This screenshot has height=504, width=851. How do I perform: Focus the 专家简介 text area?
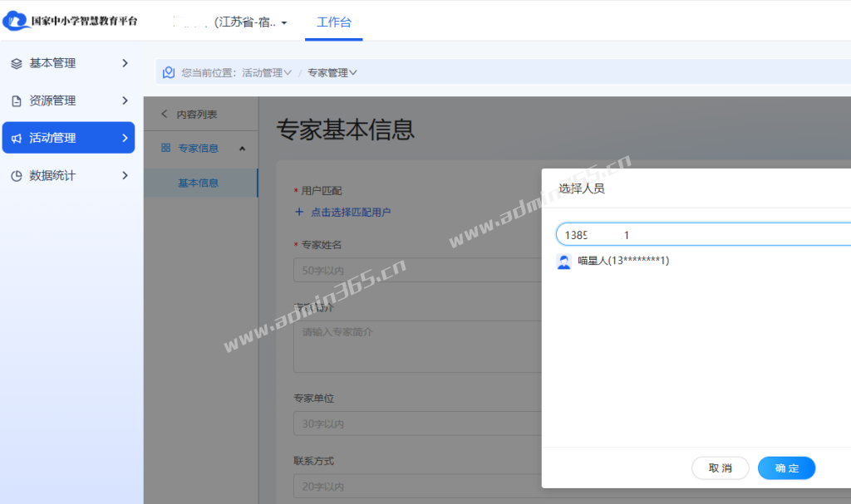click(x=418, y=347)
